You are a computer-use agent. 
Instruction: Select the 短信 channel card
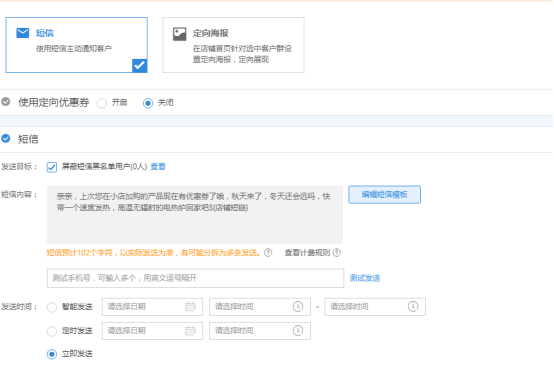[x=76, y=45]
